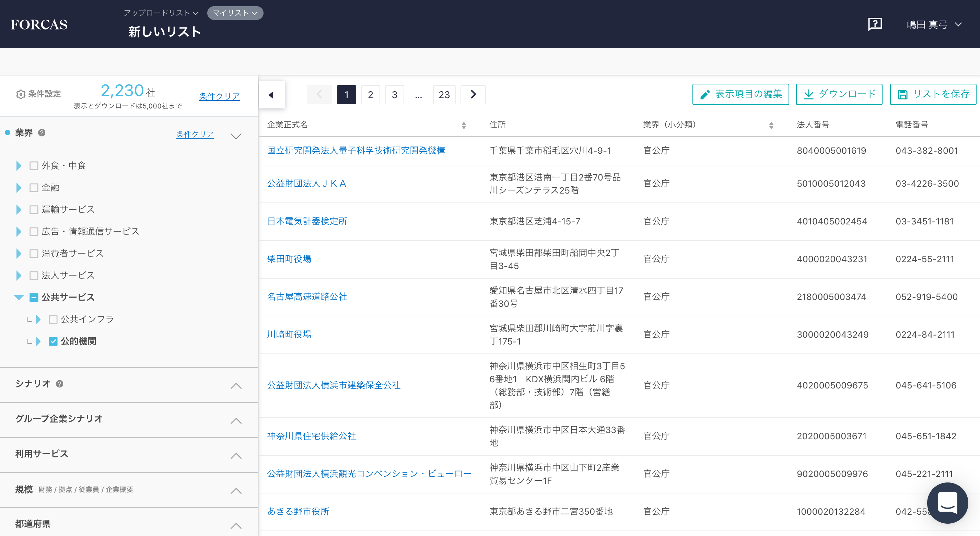Collapse the 規模 filter section
This screenshot has width=980, height=536.
[236, 491]
